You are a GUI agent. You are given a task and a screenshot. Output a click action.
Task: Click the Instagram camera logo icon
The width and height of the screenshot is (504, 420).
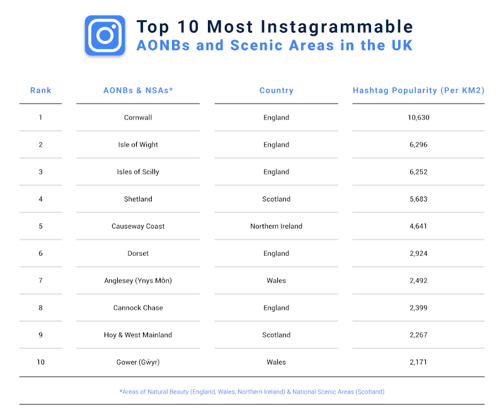(x=105, y=35)
